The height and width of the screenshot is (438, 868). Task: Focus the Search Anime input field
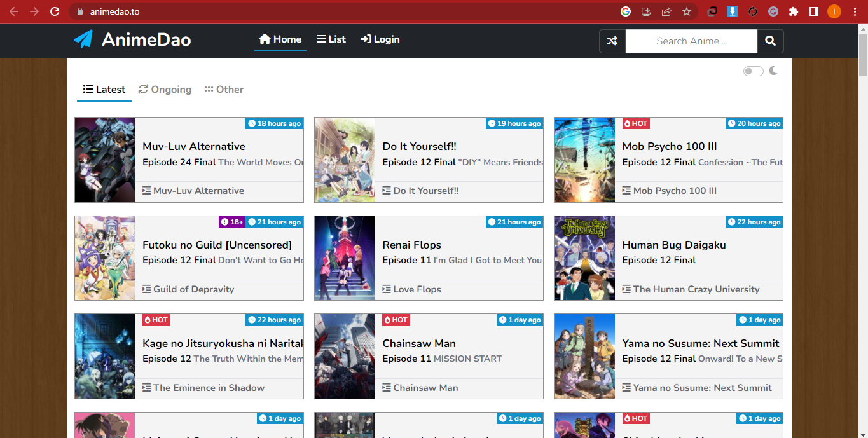coord(691,41)
